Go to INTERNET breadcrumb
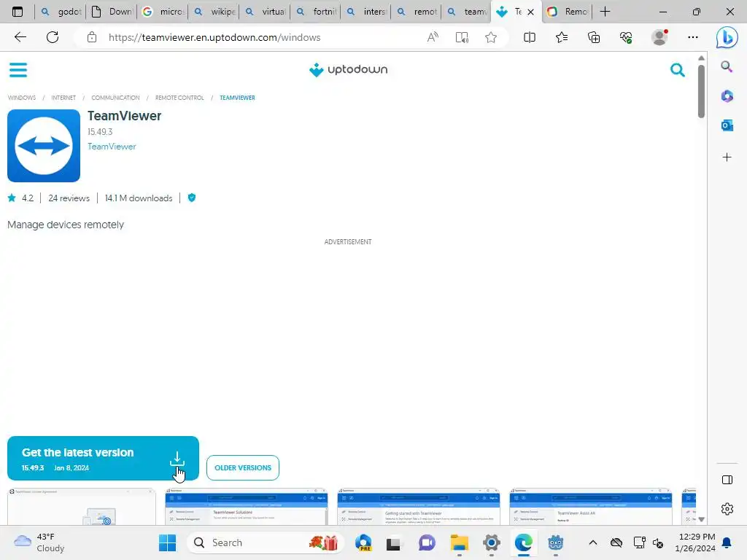The width and height of the screenshot is (747, 560). (x=63, y=98)
